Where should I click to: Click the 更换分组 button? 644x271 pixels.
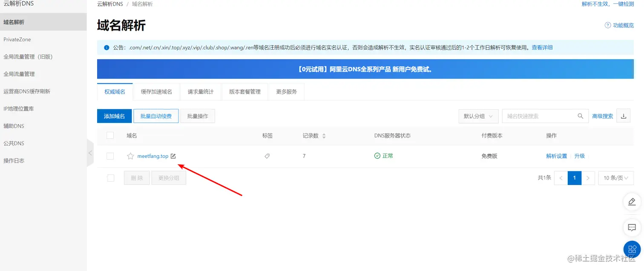(169, 178)
